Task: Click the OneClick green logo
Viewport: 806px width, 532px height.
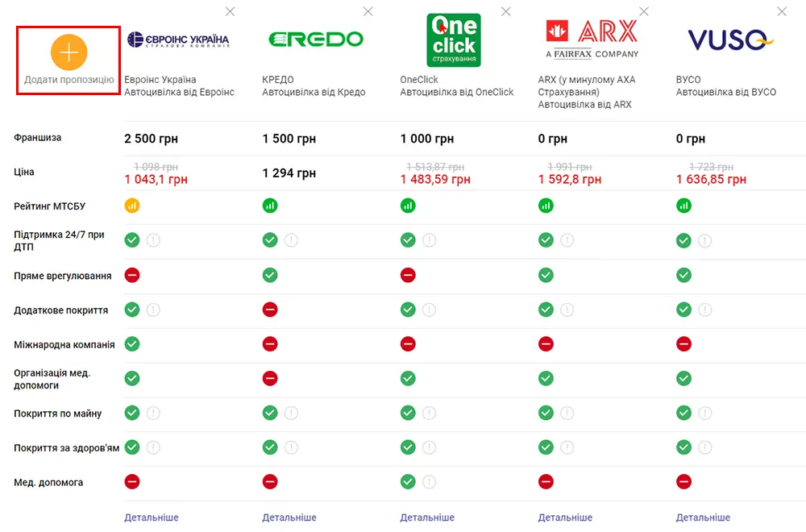Action: (x=453, y=39)
